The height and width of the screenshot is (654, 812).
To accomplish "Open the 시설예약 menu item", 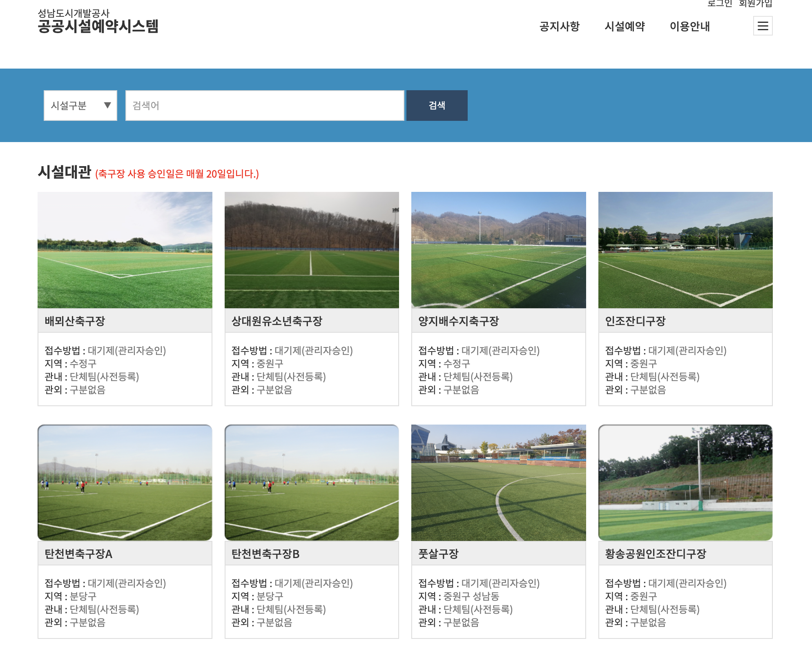I will (x=625, y=27).
